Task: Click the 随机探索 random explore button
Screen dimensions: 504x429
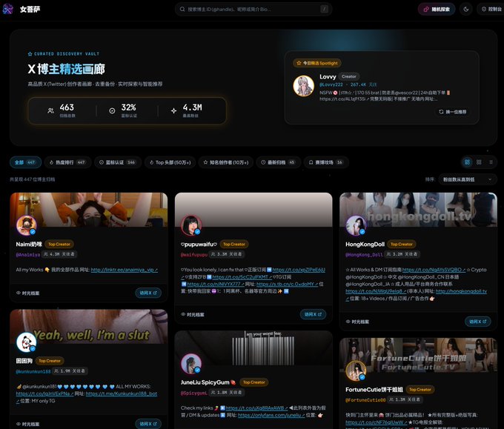Action: coord(437,9)
